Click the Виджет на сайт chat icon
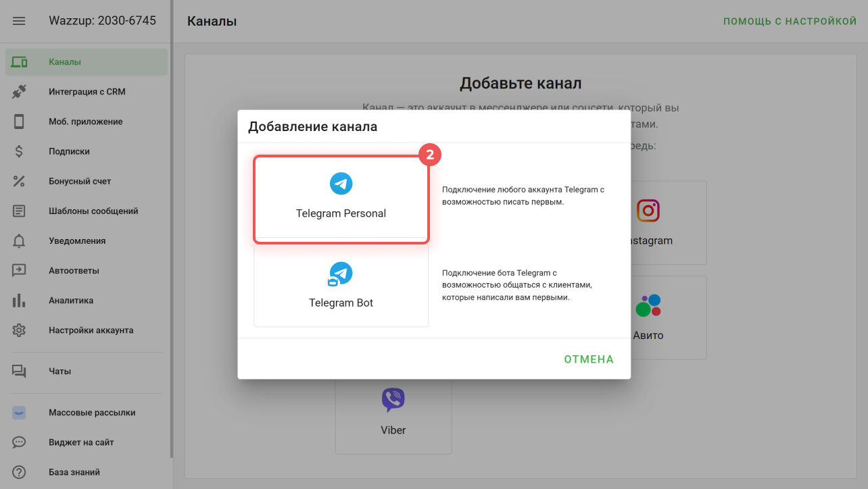This screenshot has width=868, height=489. point(19,442)
